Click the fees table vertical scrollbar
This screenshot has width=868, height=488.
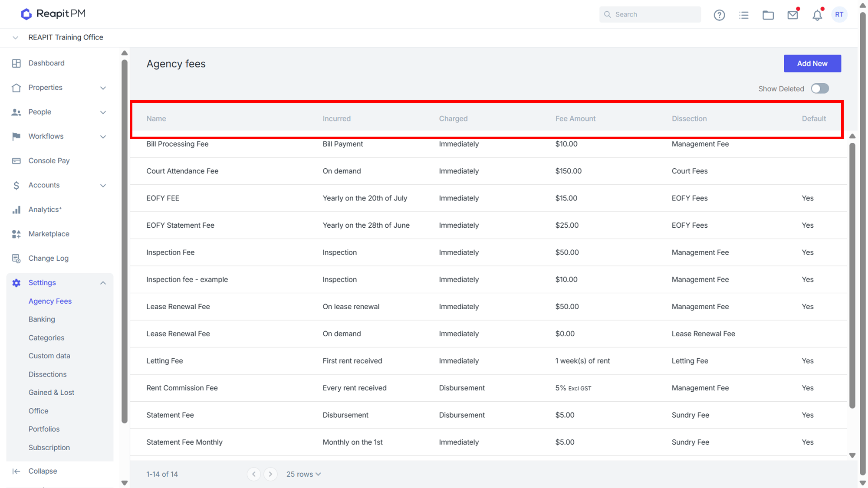point(852,276)
